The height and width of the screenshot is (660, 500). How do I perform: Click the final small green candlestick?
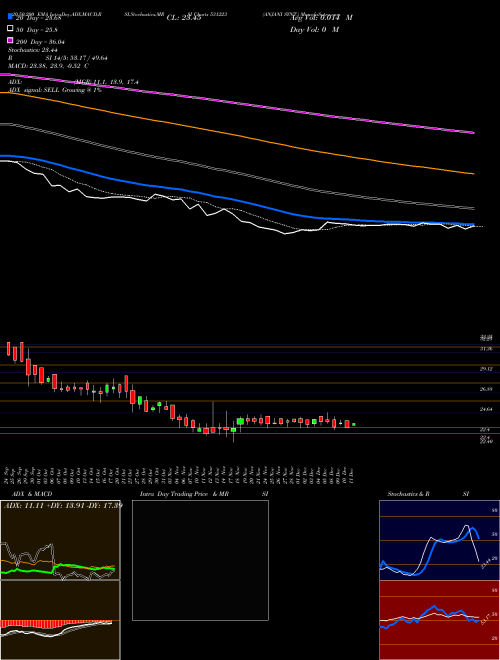pos(354,424)
